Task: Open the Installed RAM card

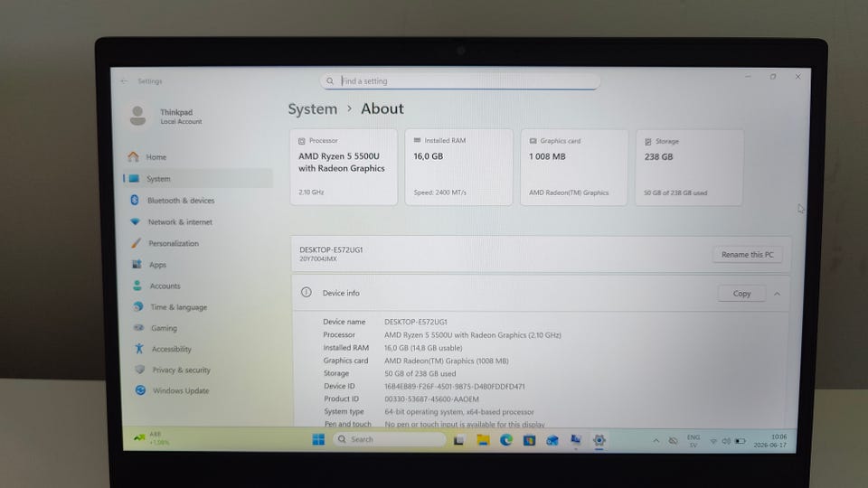Action: click(458, 167)
